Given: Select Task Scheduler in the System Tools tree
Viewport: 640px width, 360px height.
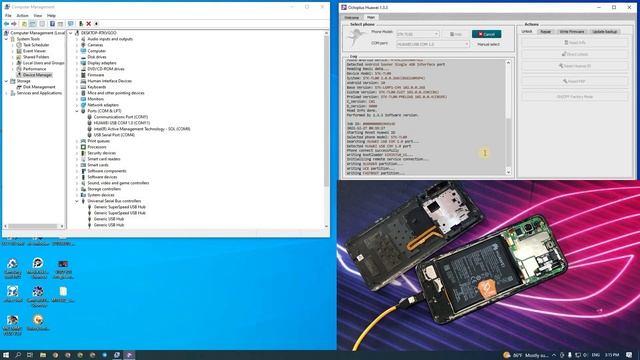Looking at the screenshot, I should [x=36, y=45].
